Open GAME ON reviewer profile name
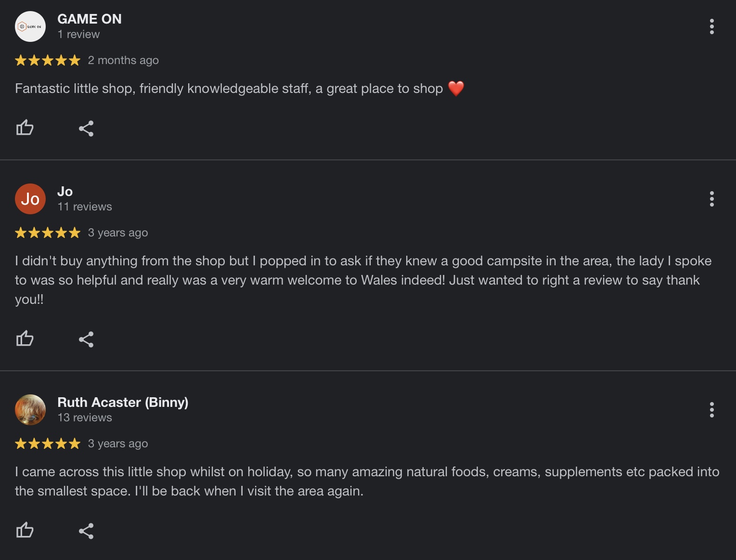Screen dimensions: 736x560 [x=90, y=19]
